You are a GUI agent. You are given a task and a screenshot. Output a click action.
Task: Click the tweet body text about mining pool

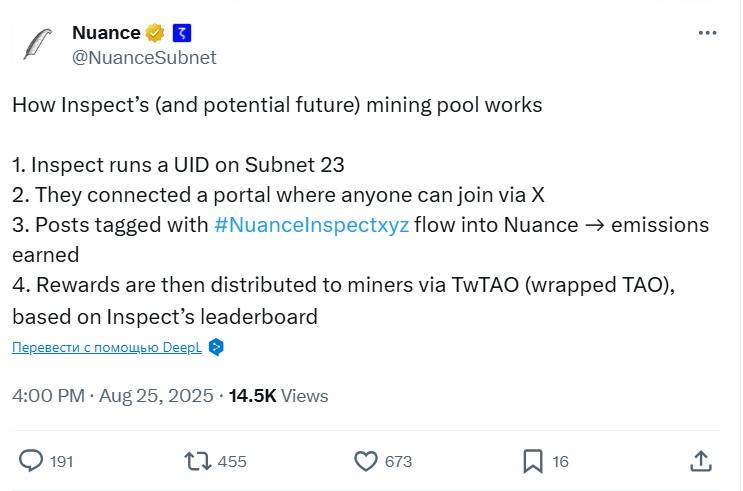pyautogui.click(x=277, y=105)
